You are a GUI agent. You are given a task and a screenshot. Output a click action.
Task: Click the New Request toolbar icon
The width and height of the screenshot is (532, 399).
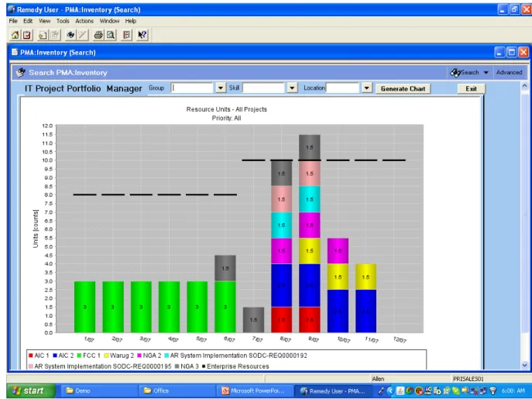(43, 35)
